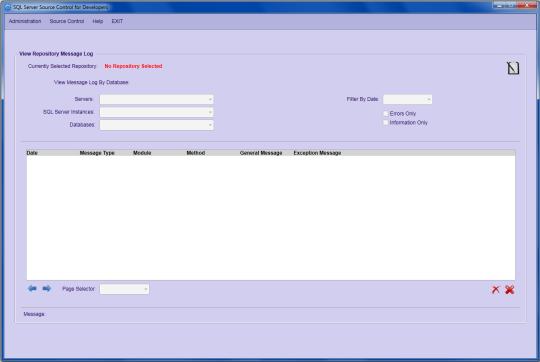
Task: Enable the Errors Only checkbox
Action: pyautogui.click(x=385, y=113)
